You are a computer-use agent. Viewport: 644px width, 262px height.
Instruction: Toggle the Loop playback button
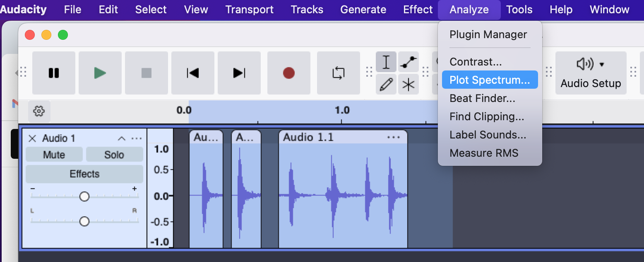pos(339,73)
